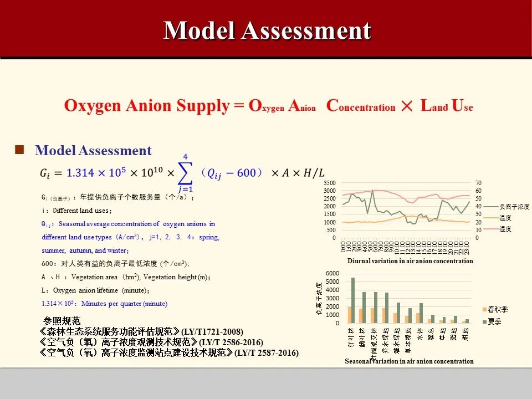This screenshot has width=532, height=399.
Task: Click the pink-line '湿度' legend entry
Action: click(498, 229)
